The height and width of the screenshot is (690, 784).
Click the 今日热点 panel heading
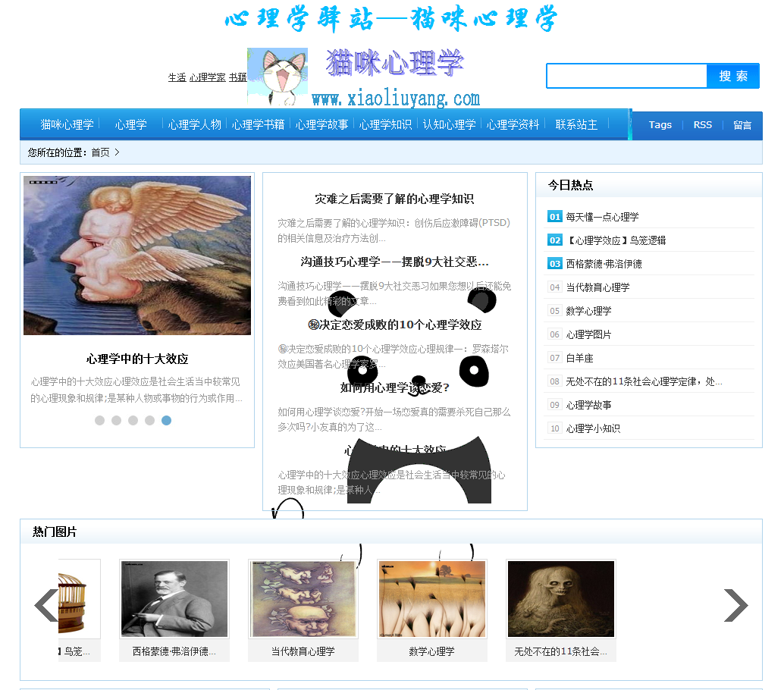tap(570, 186)
